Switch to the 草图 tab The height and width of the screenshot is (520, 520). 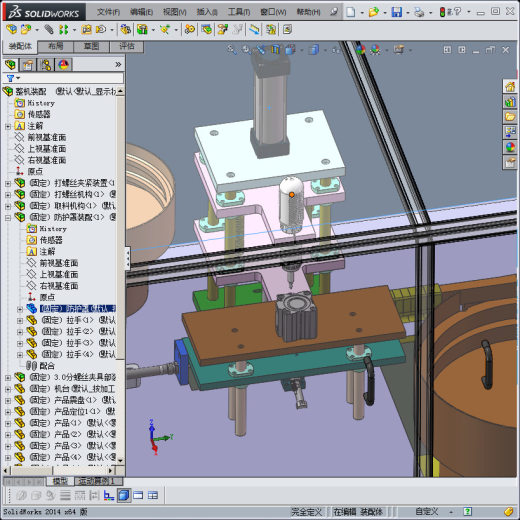(x=91, y=46)
